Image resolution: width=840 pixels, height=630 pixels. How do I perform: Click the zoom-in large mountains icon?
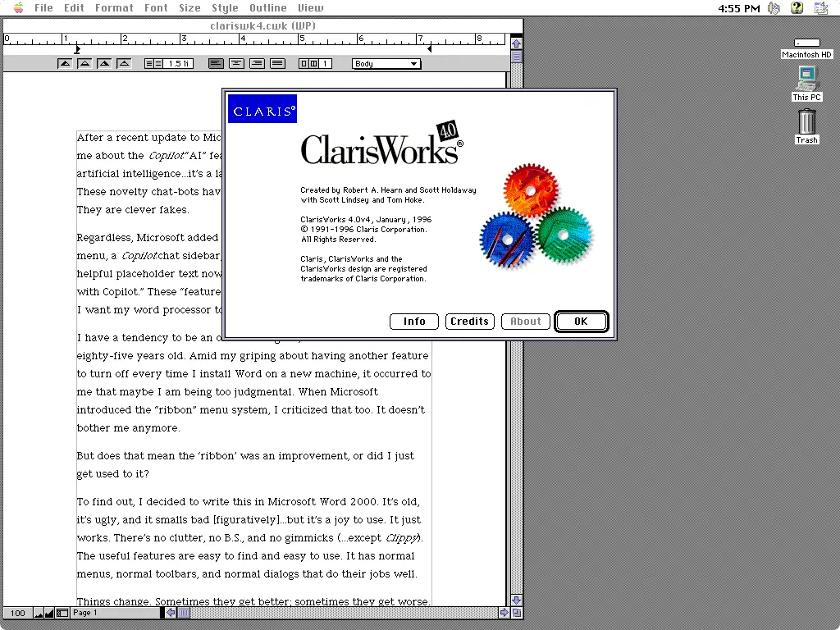pos(49,613)
